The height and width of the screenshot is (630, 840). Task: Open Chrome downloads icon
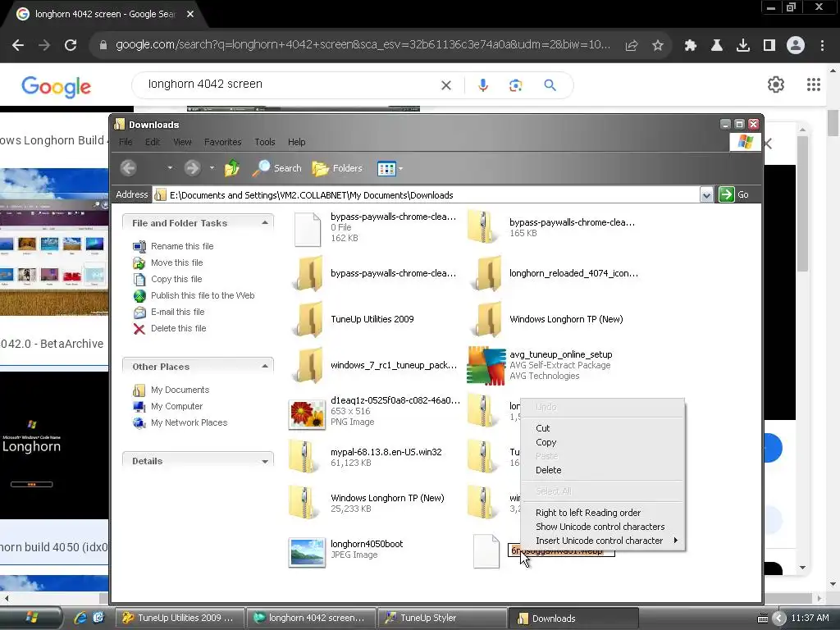coord(742,46)
